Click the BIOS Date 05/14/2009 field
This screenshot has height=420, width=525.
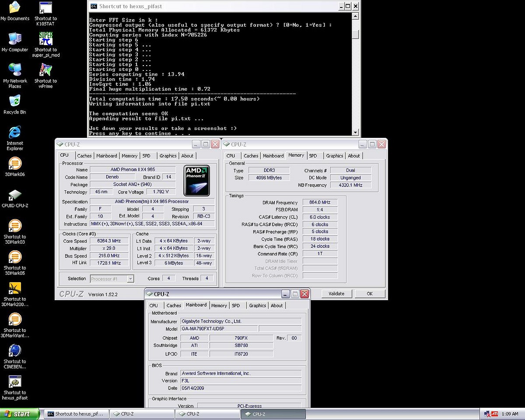241,388
